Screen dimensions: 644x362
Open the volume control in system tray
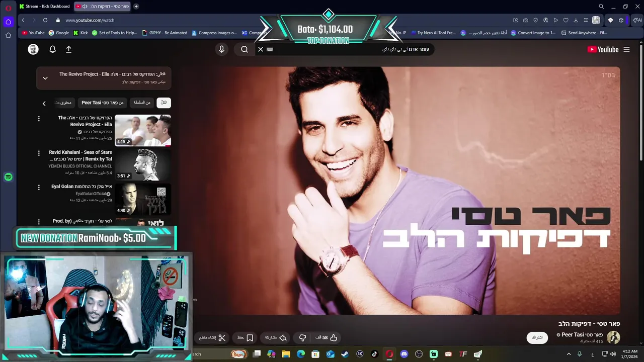[x=613, y=354]
